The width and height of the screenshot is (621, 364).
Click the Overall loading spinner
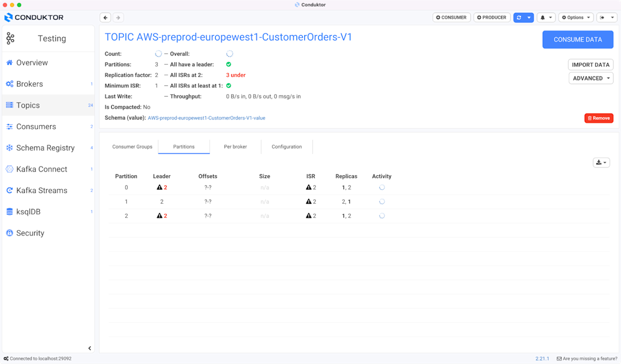(x=230, y=54)
